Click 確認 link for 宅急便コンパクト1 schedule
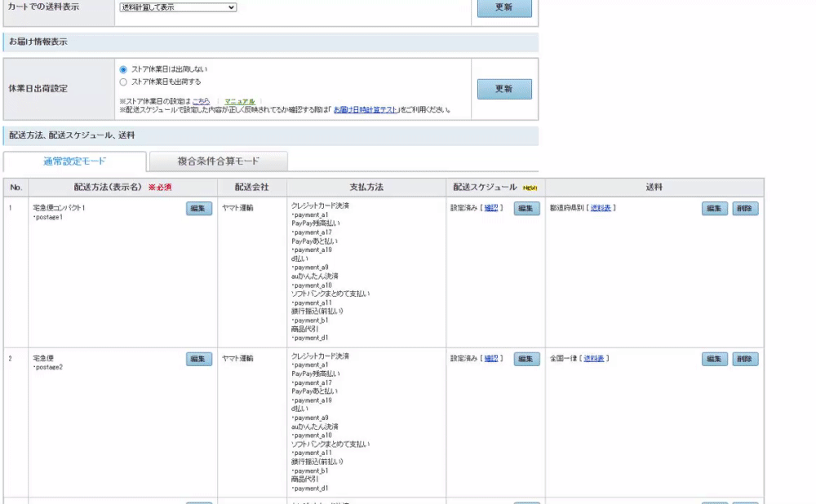Viewport: 816px width, 504px height. pyautogui.click(x=490, y=209)
